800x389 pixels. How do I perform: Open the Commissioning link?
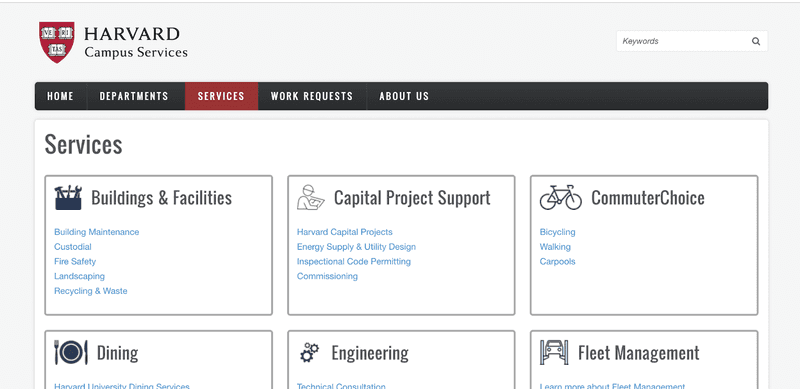coord(328,276)
